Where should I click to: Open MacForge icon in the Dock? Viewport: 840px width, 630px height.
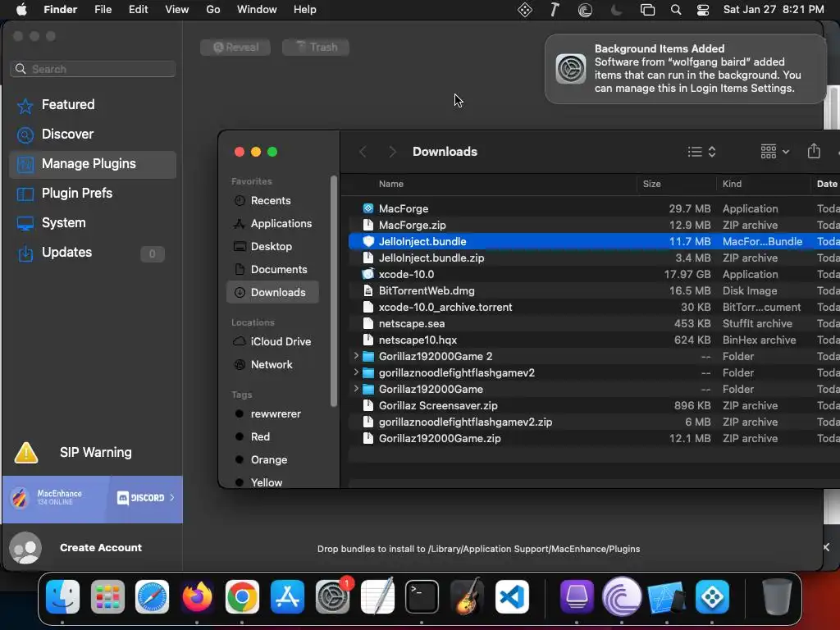[713, 597]
